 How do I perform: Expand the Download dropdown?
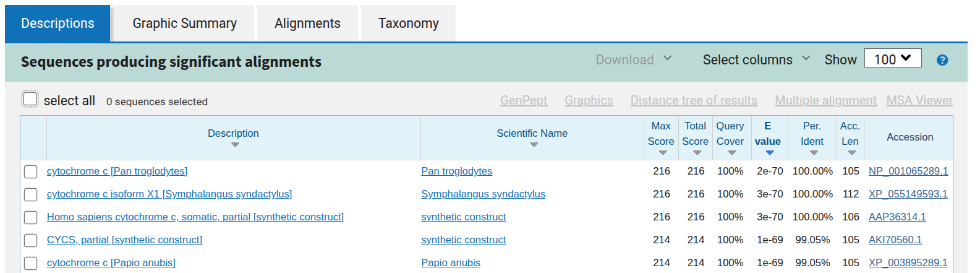click(633, 59)
